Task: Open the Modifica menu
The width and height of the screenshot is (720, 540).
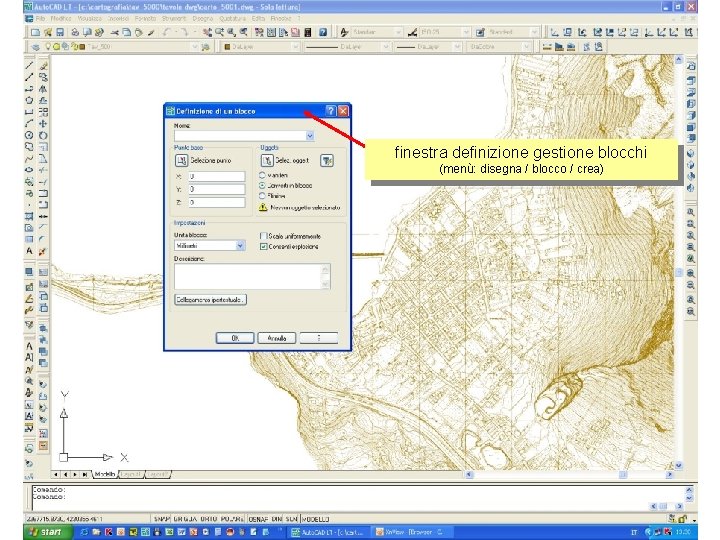Action: pyautogui.click(x=61, y=18)
